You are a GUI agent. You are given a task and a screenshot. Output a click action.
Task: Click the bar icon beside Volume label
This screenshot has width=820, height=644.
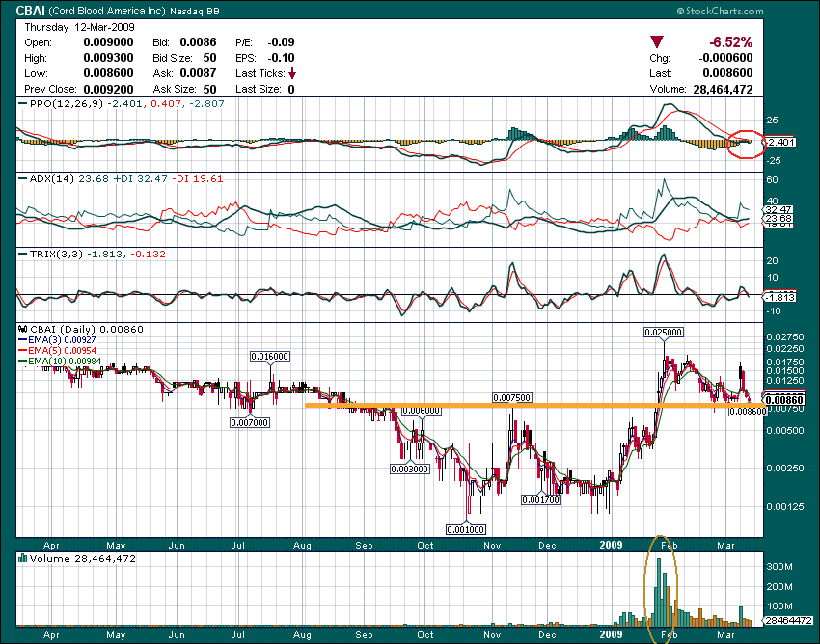[22, 558]
